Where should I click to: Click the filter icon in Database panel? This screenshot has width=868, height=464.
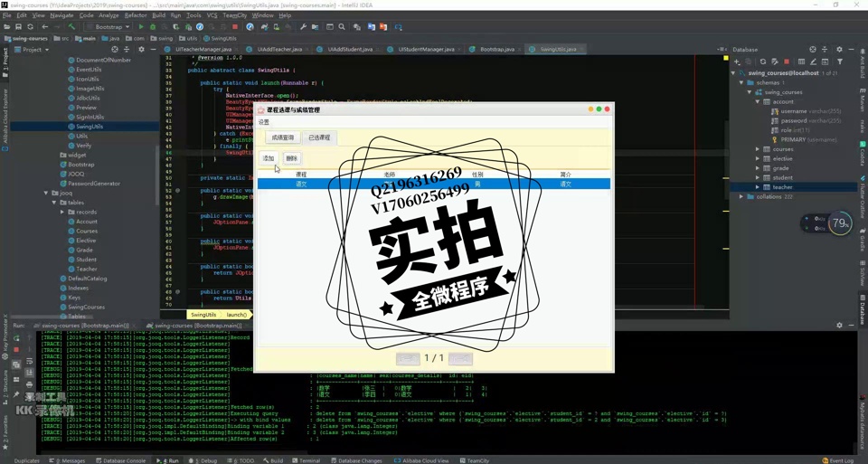coord(839,62)
